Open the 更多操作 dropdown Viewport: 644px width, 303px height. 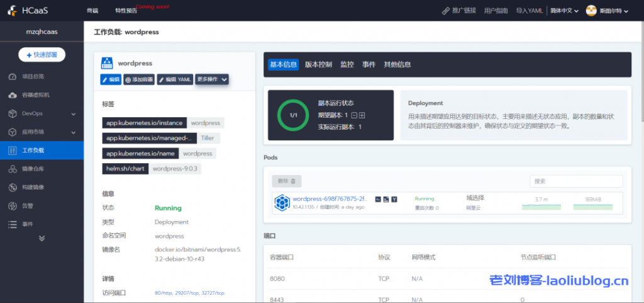[x=212, y=79]
